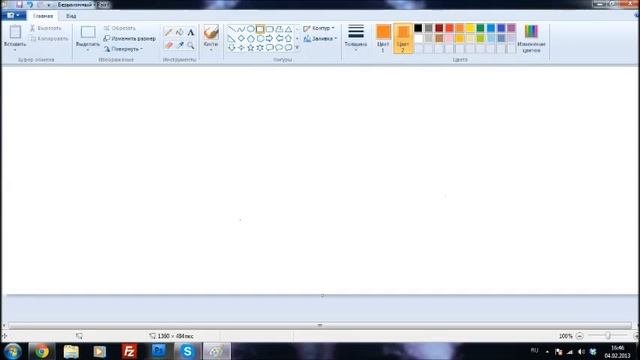Image resolution: width=640 pixels, height=360 pixels.
Task: Click the Save icon in title bar
Action: pos(19,4)
